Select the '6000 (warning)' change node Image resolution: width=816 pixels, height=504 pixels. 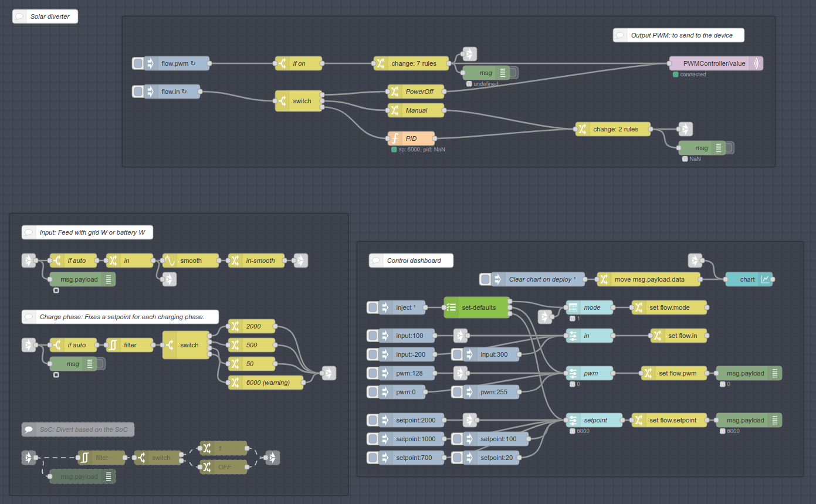266,383
